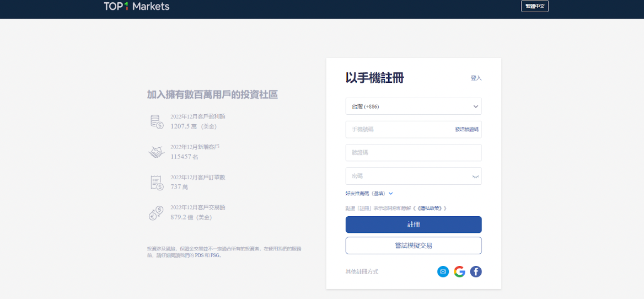This screenshot has height=299, width=644.
Task: Click the coin stack profit icon
Action: [x=157, y=121]
